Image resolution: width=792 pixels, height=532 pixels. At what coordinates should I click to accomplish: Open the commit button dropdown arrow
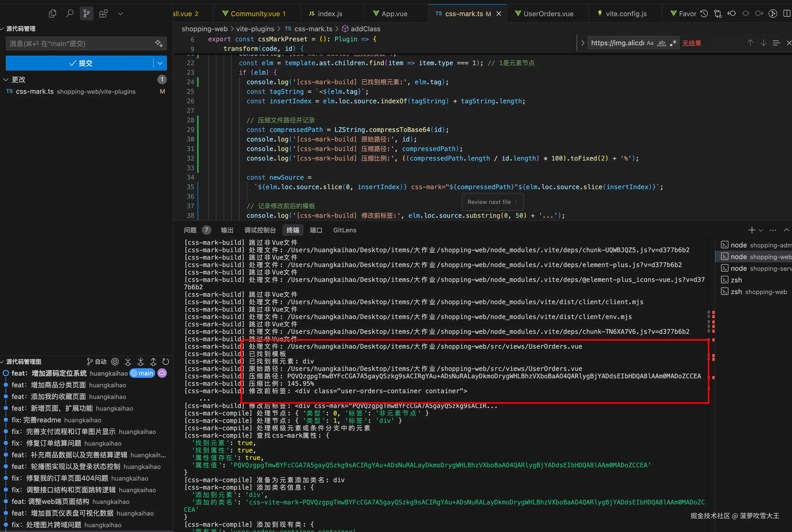(x=160, y=63)
